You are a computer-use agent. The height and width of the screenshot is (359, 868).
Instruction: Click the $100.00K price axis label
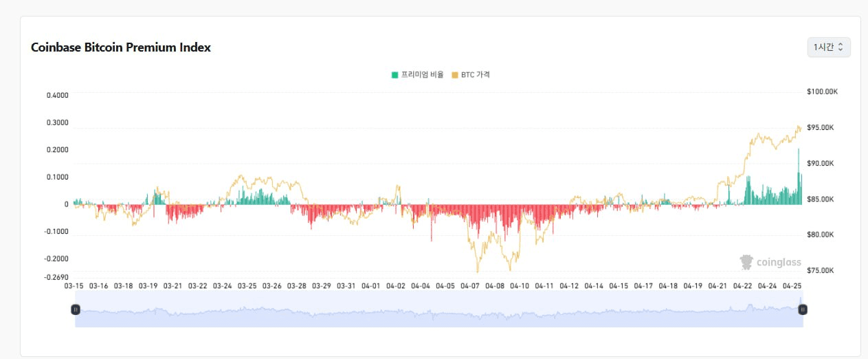[822, 91]
